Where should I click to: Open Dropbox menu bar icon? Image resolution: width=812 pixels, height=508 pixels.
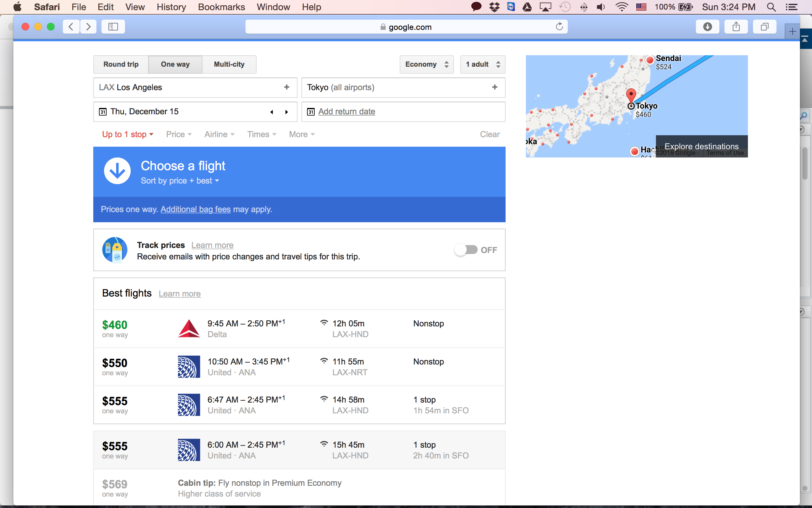coord(494,7)
